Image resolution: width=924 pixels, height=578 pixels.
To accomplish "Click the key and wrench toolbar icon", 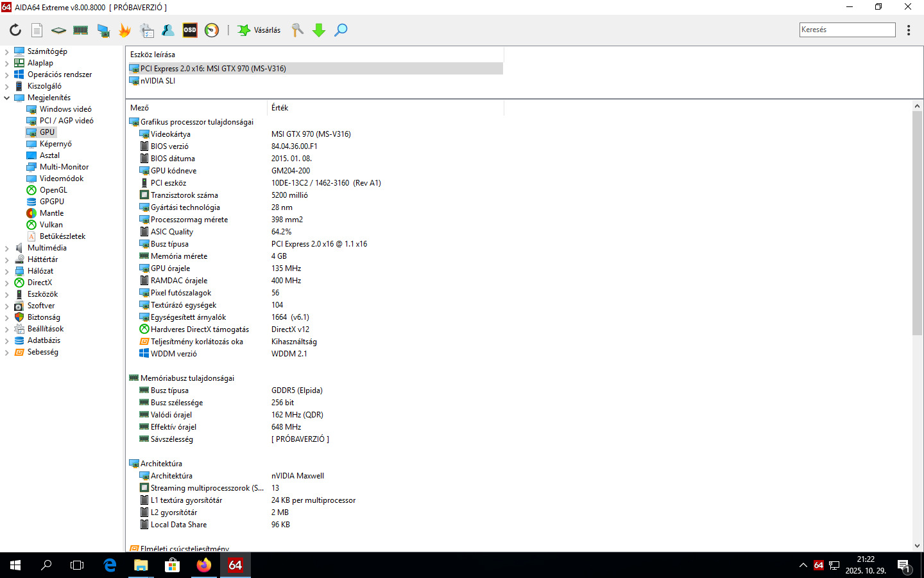I will 297,30.
